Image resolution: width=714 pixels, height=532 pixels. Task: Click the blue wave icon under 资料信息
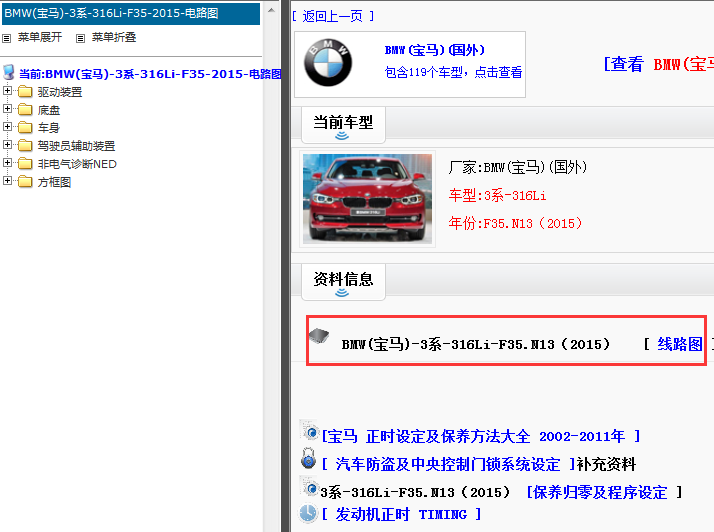(342, 292)
